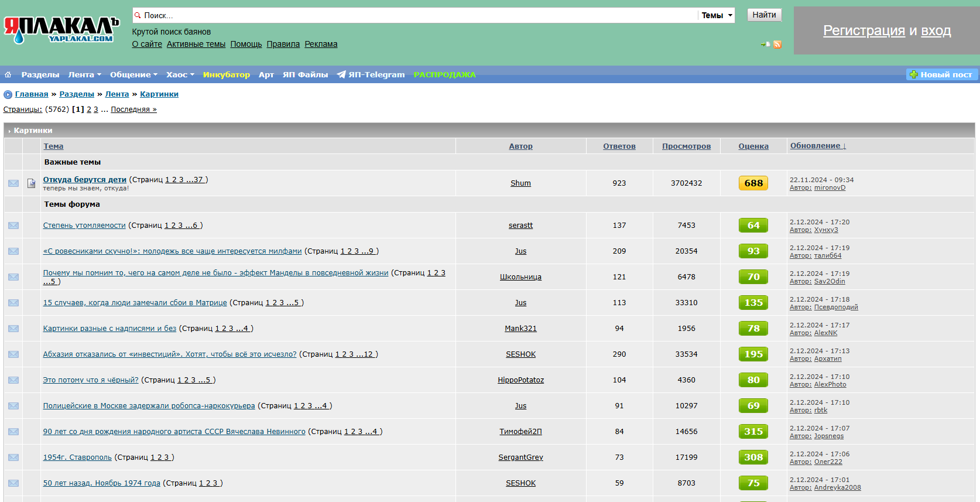Open Активные темы link

(x=196, y=44)
